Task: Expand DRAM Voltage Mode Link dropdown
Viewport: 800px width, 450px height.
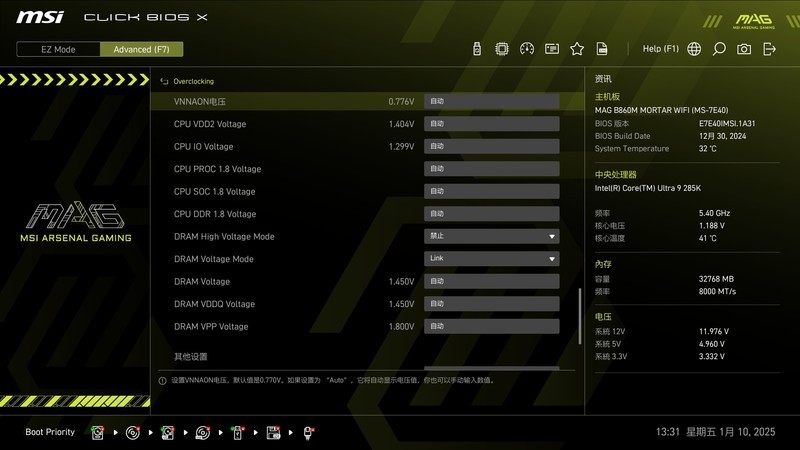Action: (x=491, y=259)
